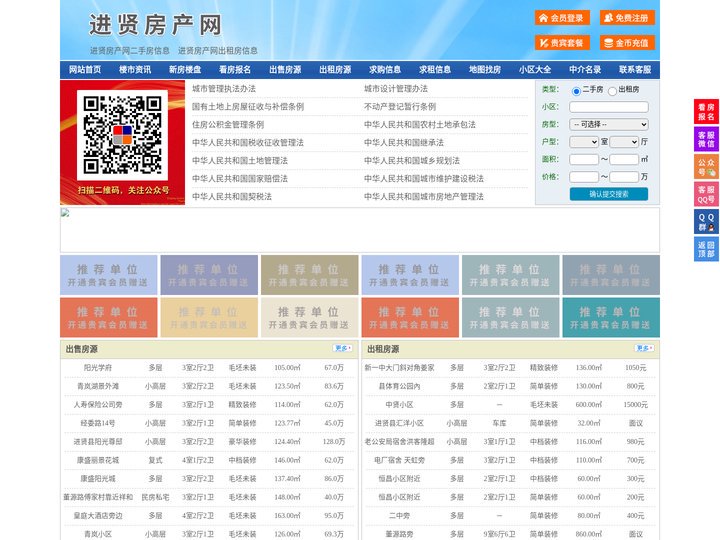The image size is (720, 540).
Task: Click the 返回顶部 back-to-top icon
Action: click(x=706, y=249)
